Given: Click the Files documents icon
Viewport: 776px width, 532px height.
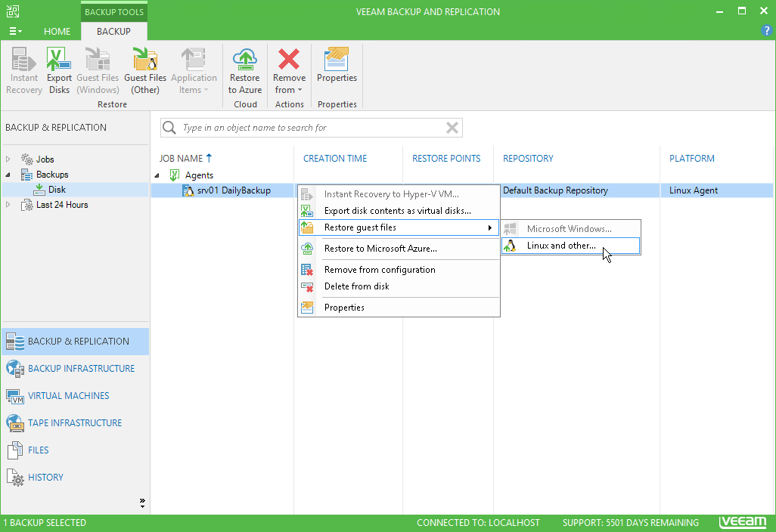Looking at the screenshot, I should click(15, 450).
